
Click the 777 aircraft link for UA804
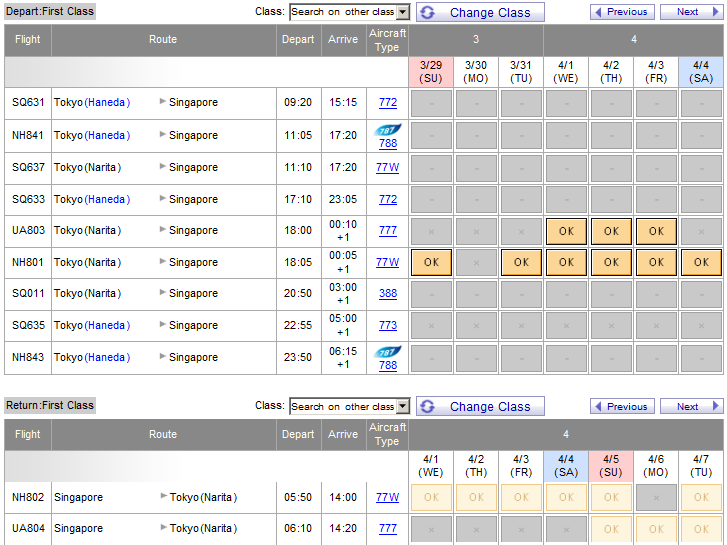pyautogui.click(x=387, y=529)
